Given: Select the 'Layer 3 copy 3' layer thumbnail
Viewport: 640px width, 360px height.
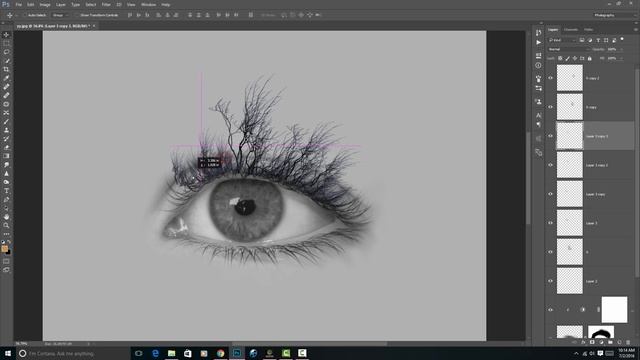Looking at the screenshot, I should tap(569, 136).
